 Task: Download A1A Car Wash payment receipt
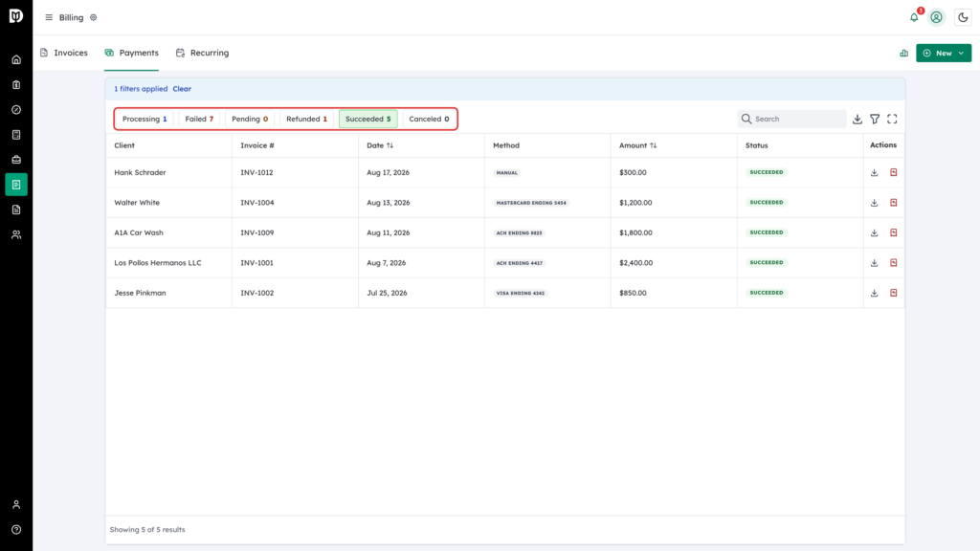(x=874, y=232)
